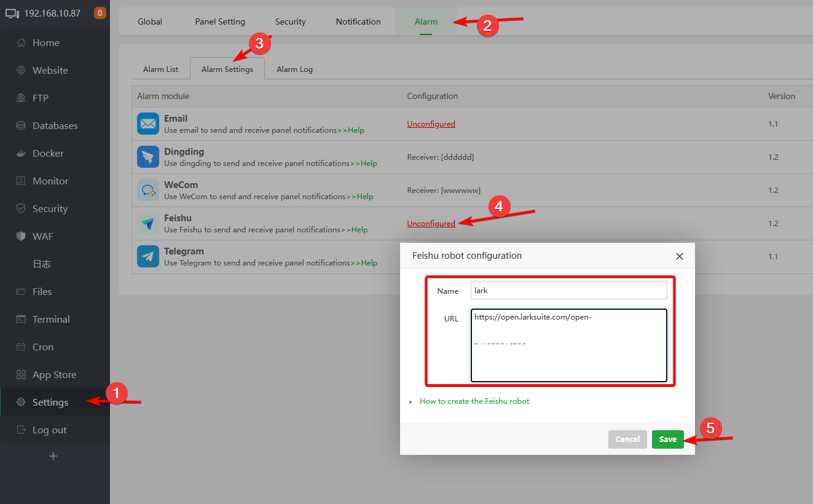Click the Name input field containing lark

pyautogui.click(x=569, y=290)
